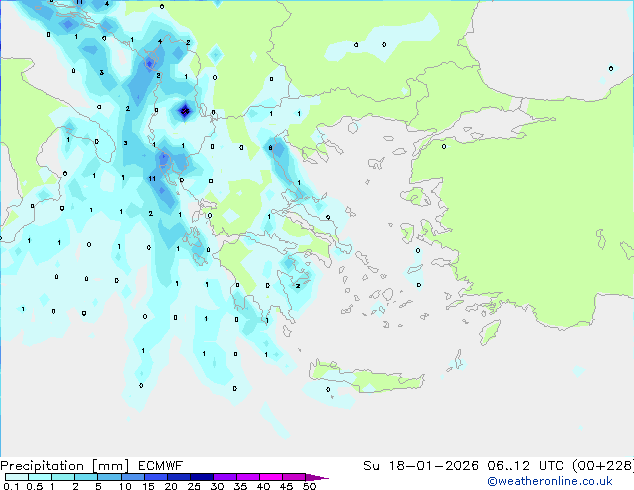This screenshot has width=634, height=490.
Task: Open the weatheronline.co.uk copyright link
Action: click(550, 481)
